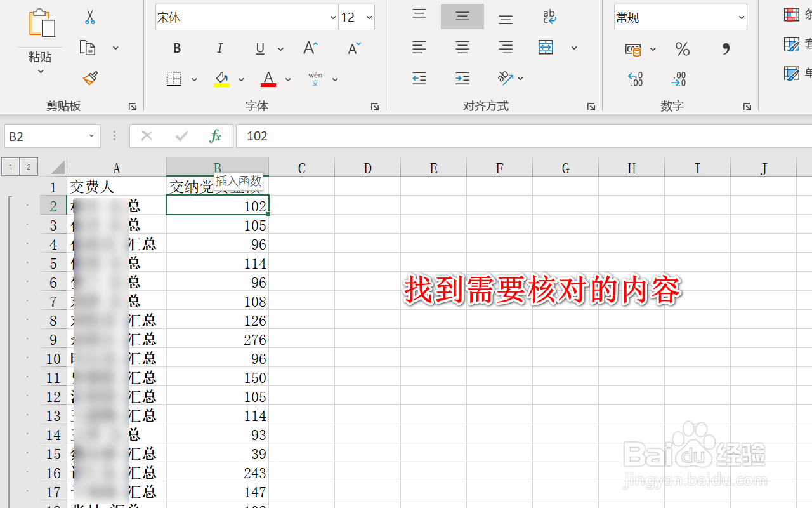Viewport: 812px width, 508px height.
Task: Apply Percent Style from the 数字 group
Action: pos(682,48)
